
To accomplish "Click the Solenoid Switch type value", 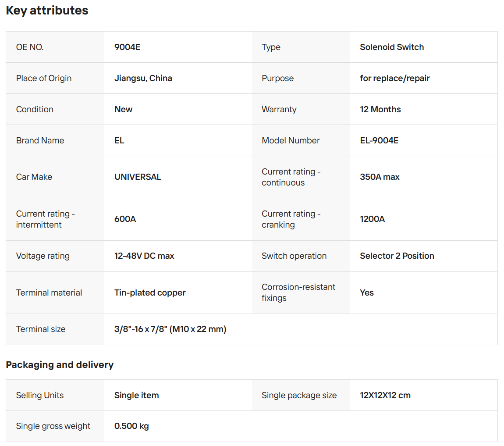I will [x=392, y=47].
